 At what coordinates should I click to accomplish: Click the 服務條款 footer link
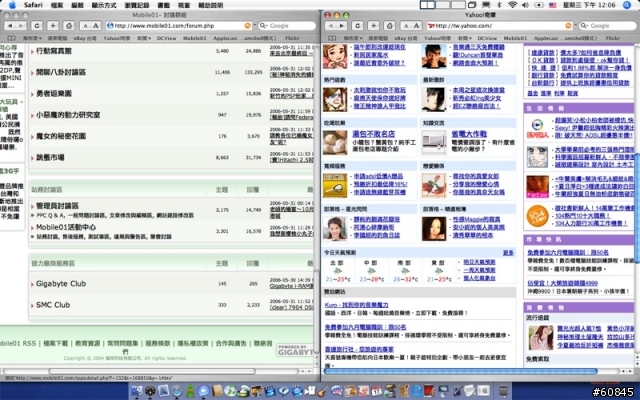pyautogui.click(x=158, y=343)
